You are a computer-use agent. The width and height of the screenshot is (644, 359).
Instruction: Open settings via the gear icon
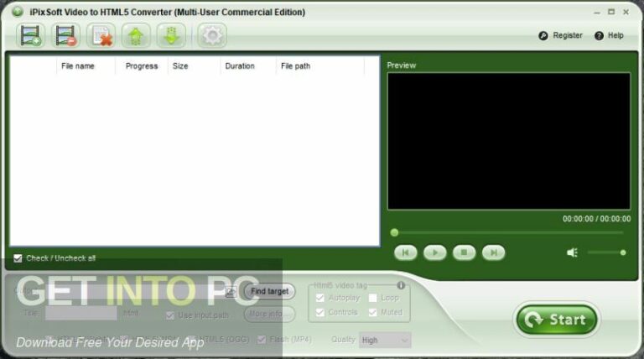(212, 36)
